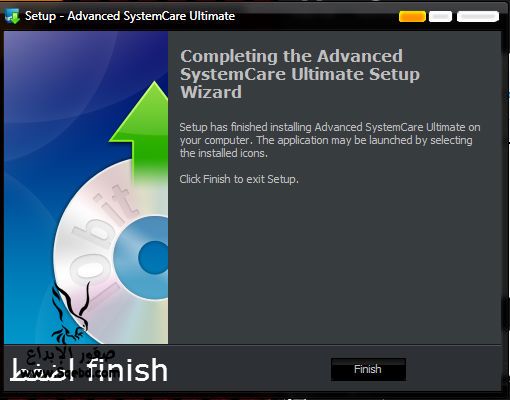Click the Setup installer icon in title bar
The height and width of the screenshot is (400, 510).
pos(12,16)
